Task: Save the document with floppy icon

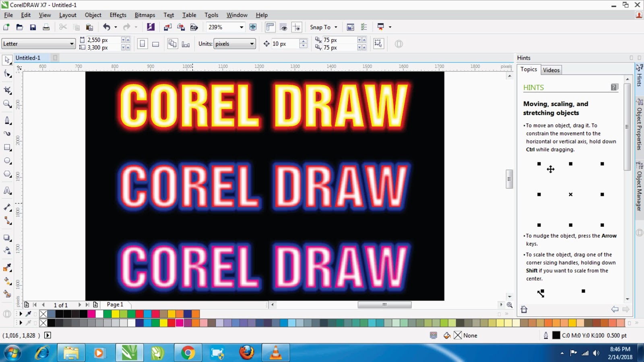Action: pyautogui.click(x=33, y=27)
